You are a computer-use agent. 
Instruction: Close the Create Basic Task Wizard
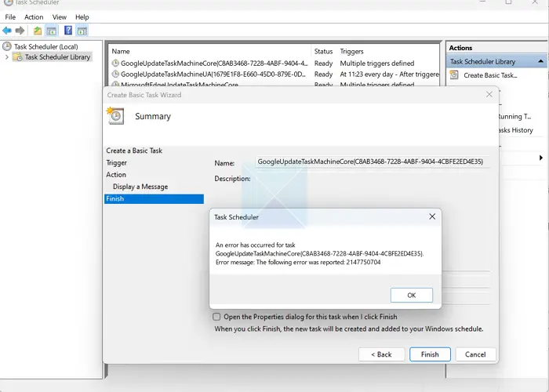click(x=489, y=95)
